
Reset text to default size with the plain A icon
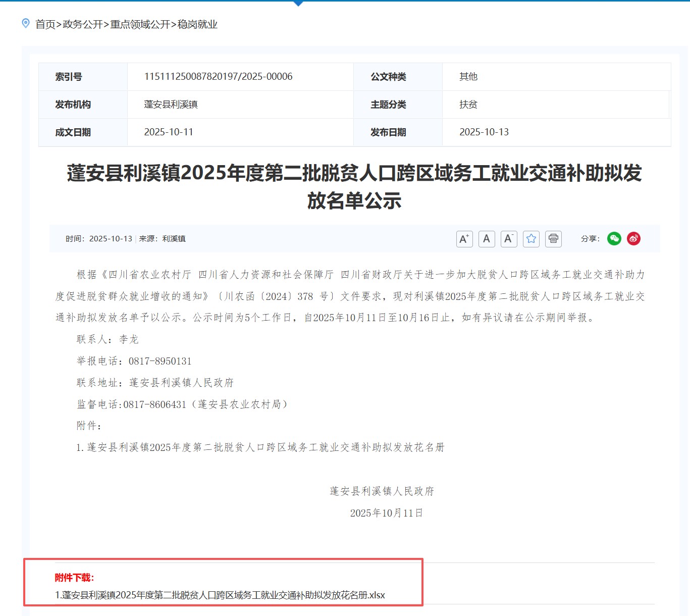click(486, 239)
